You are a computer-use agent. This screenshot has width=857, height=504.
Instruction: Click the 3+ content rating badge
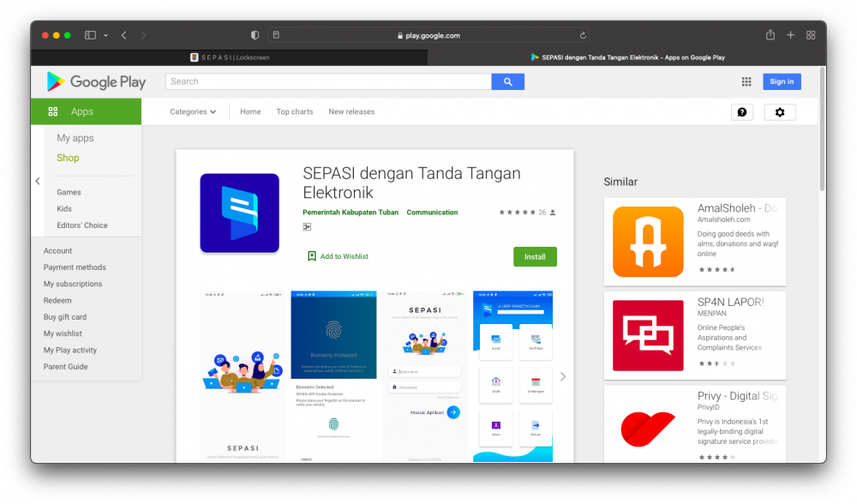coord(307,227)
